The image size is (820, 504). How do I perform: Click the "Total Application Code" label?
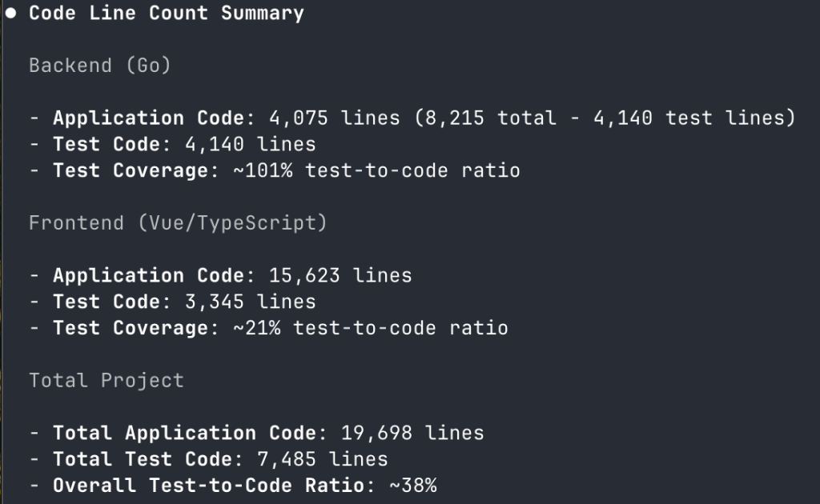[x=184, y=434]
